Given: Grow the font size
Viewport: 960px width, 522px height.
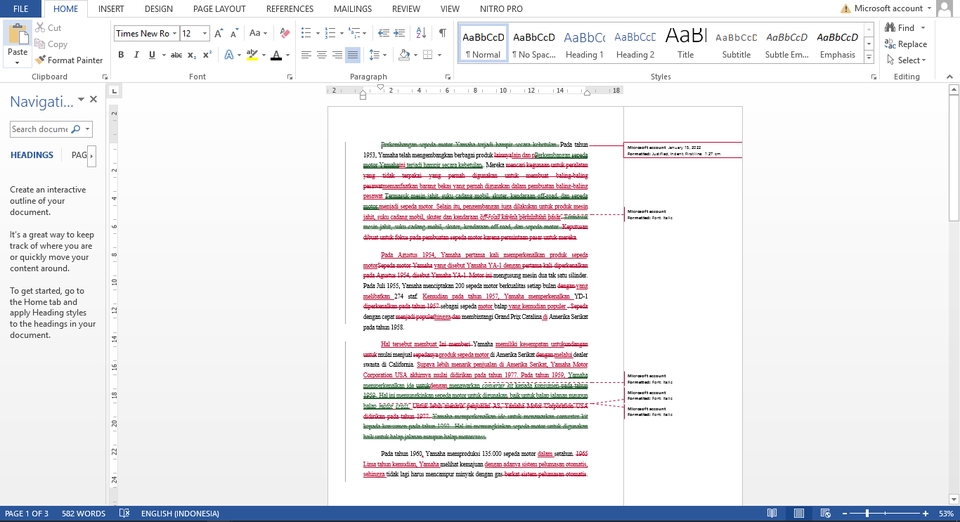Looking at the screenshot, I should 220,33.
